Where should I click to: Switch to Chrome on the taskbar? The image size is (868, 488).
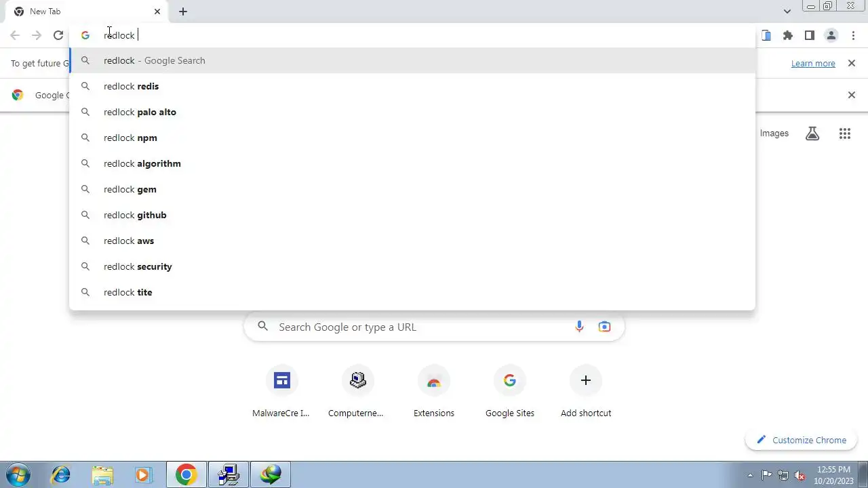click(x=186, y=474)
